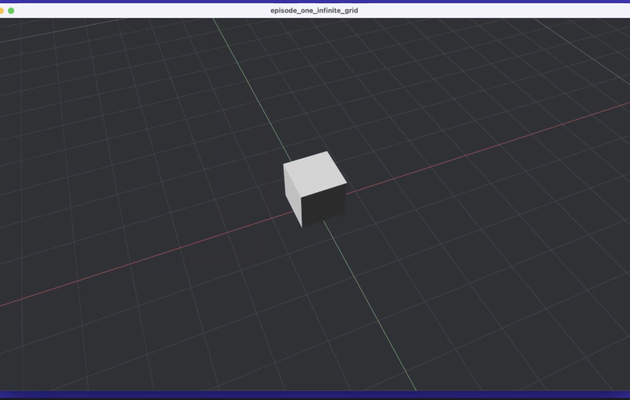Screen dimensions: 630x400
Task: Click the red axis line left of the cube
Action: coord(145,259)
